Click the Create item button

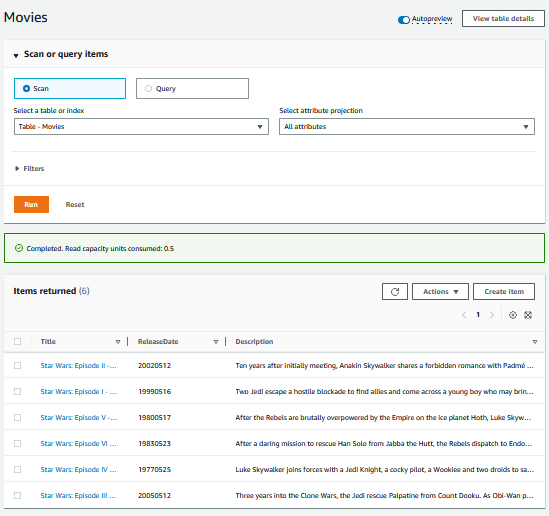[x=504, y=292]
